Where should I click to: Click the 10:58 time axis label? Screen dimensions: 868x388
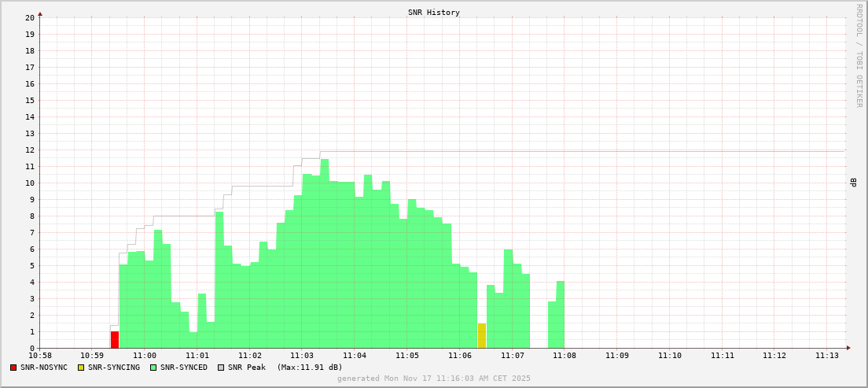39,357
